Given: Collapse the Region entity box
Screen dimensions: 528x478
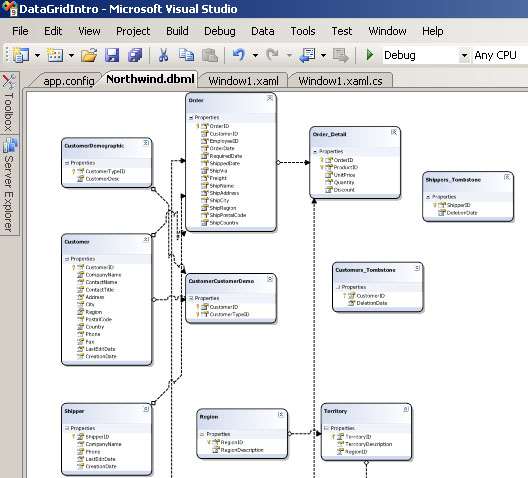Looking at the screenshot, I should tap(281, 415).
